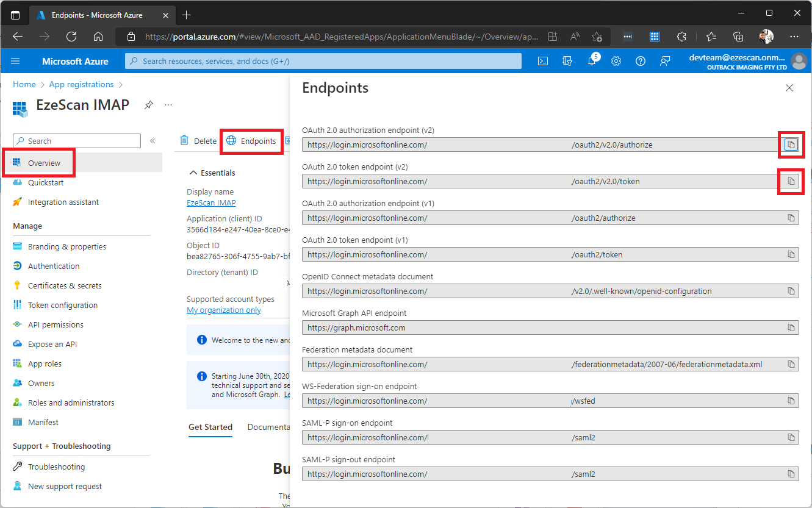Open the Azure portal hamburger menu

[x=16, y=61]
